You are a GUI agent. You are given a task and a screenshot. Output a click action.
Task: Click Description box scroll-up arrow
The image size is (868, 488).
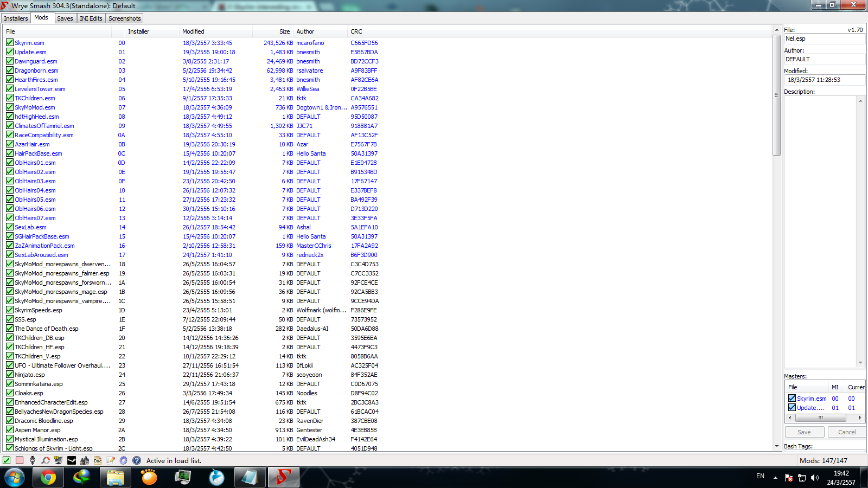860,100
